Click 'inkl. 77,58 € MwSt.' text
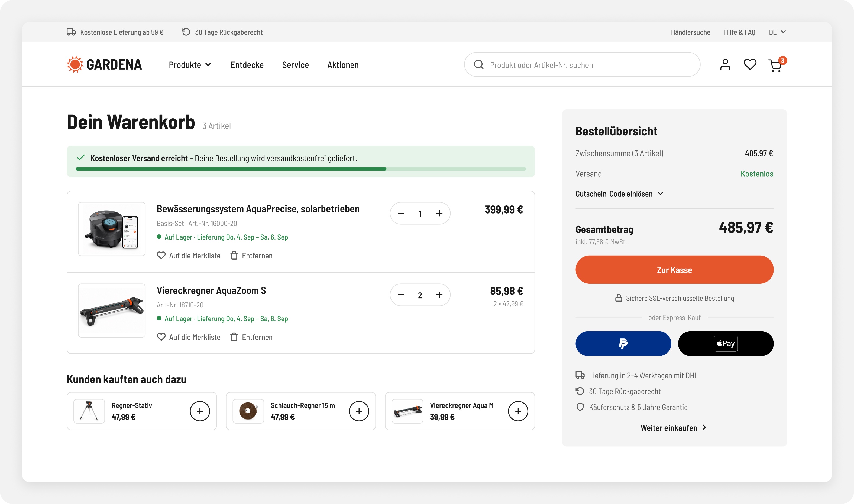Image resolution: width=854 pixels, height=504 pixels. [601, 242]
